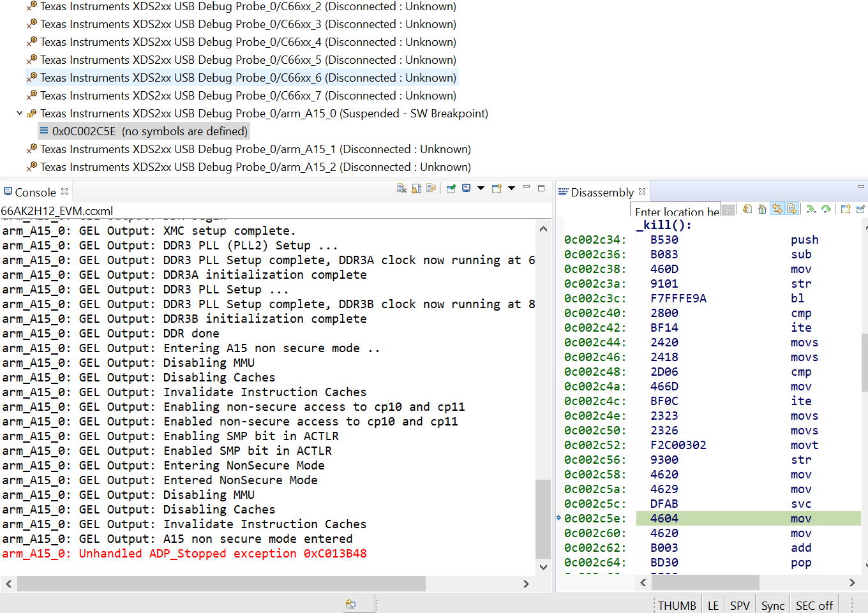868x613 pixels.
Task: Click the console horizontal scrollbar right arrow
Action: point(526,584)
